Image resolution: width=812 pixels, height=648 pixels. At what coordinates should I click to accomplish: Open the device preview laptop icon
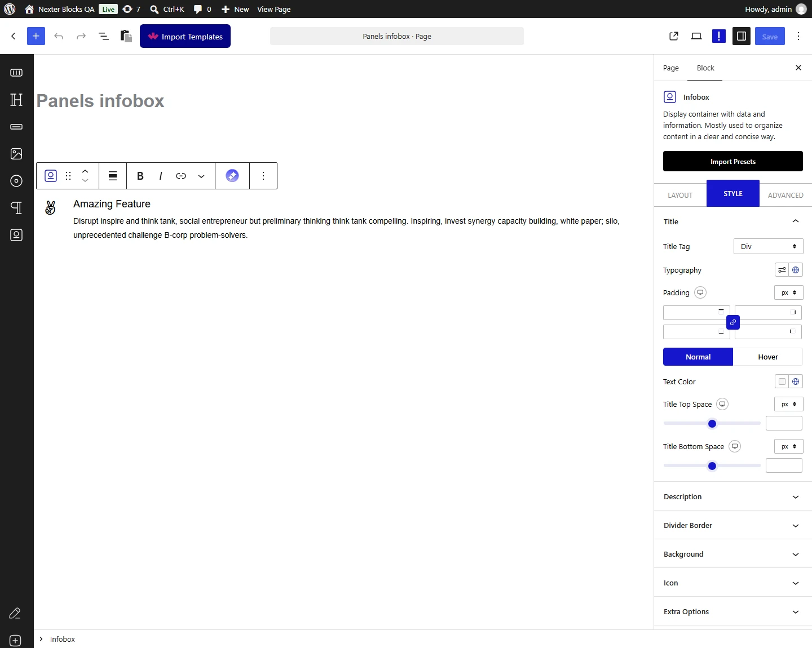(x=696, y=36)
